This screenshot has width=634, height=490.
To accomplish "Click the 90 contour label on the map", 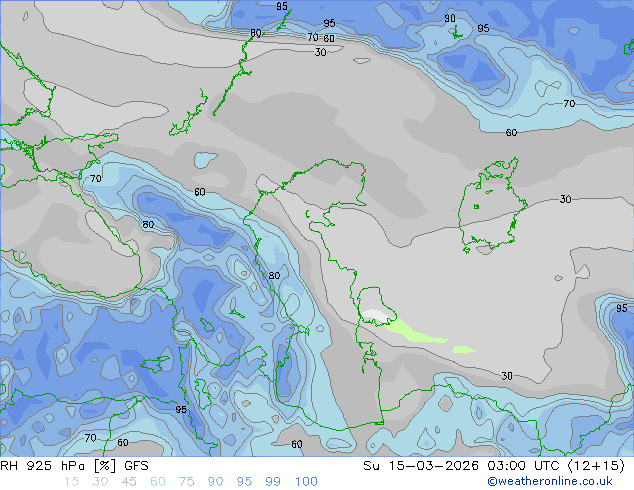I will (450, 18).
